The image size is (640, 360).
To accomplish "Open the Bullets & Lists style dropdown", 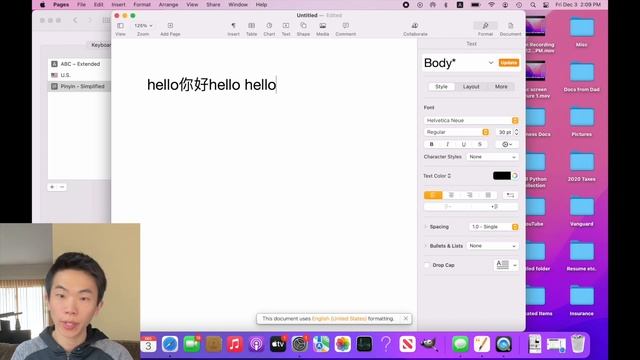I will click(x=492, y=246).
